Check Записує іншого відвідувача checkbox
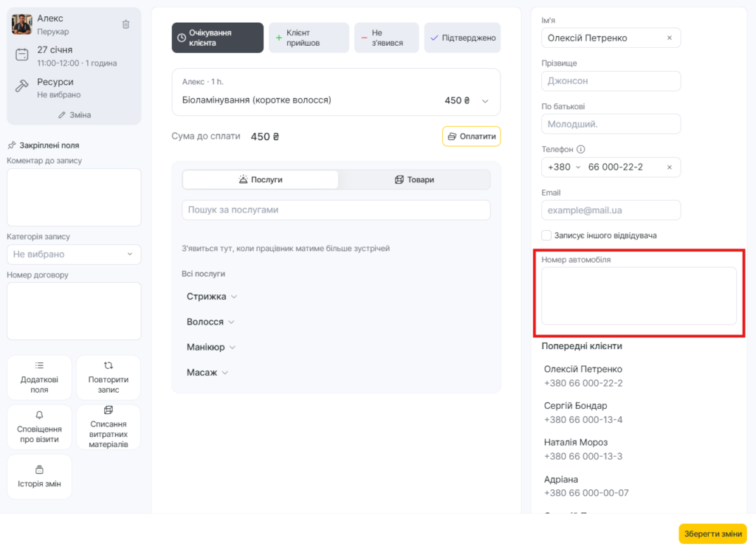 [x=546, y=235]
